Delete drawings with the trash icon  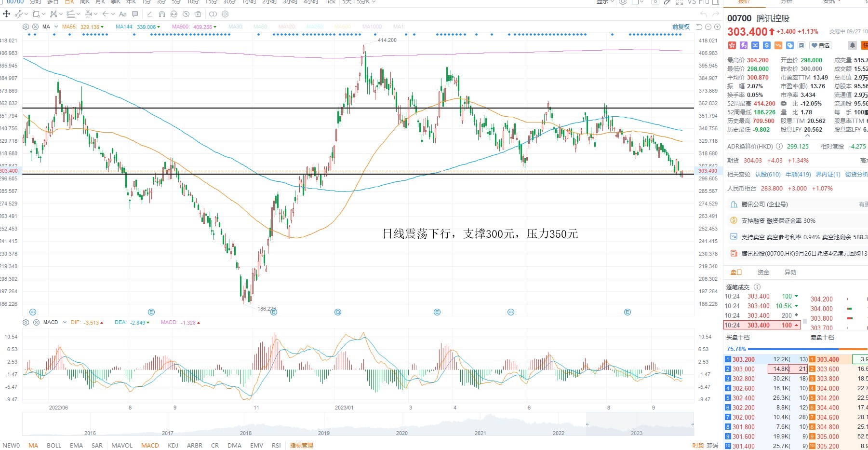198,14
